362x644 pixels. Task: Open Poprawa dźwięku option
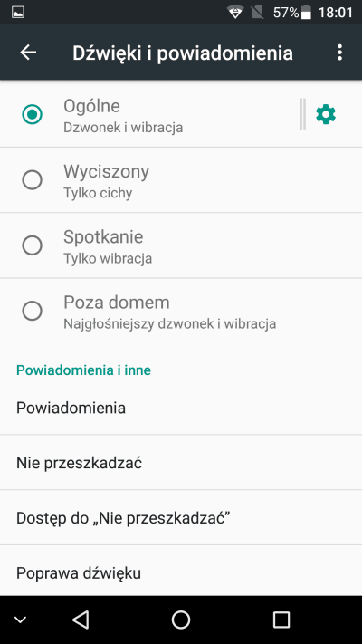coord(181,572)
